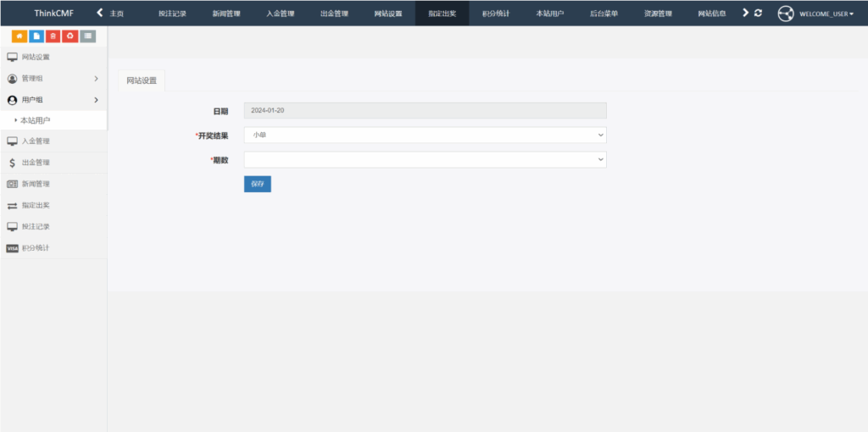This screenshot has width=868, height=432.
Task: Switch to the 投注记录 top tab
Action: [172, 14]
